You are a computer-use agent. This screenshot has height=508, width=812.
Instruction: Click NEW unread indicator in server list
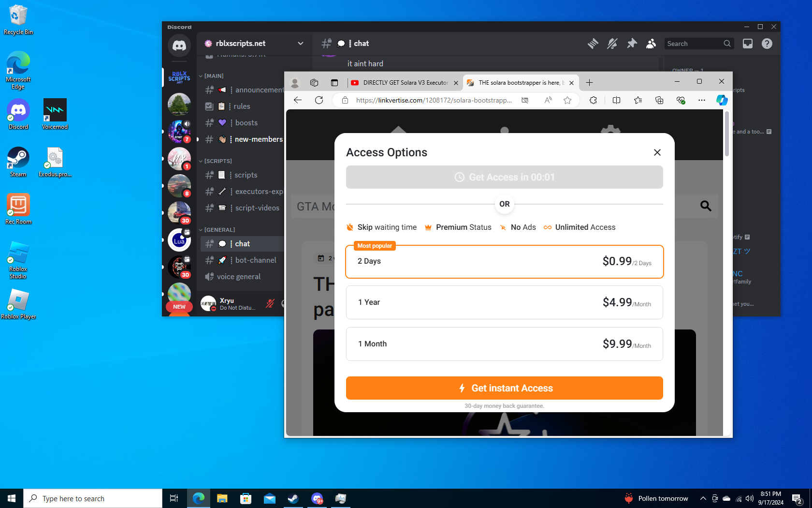179,307
